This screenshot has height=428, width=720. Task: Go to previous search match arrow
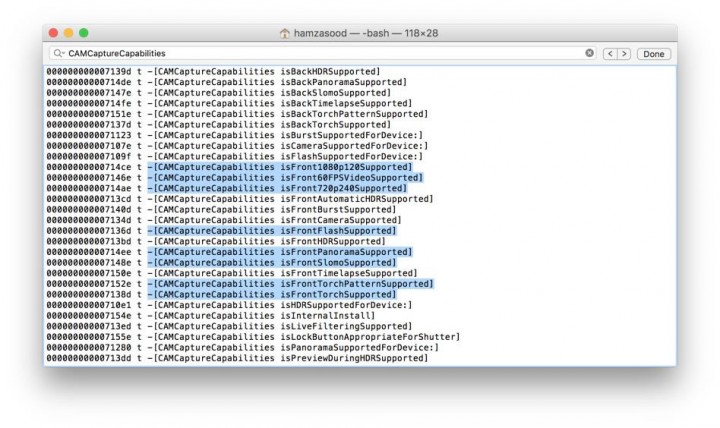coord(610,54)
